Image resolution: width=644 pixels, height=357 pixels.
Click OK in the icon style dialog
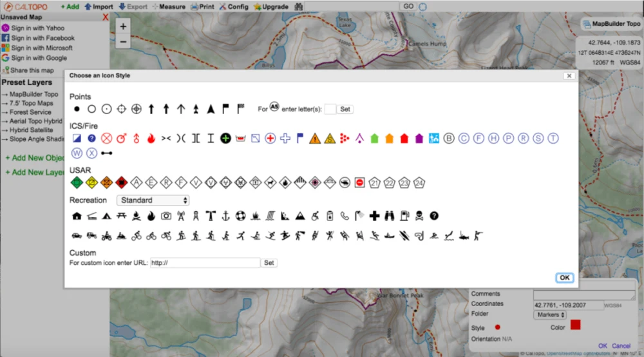pyautogui.click(x=565, y=278)
